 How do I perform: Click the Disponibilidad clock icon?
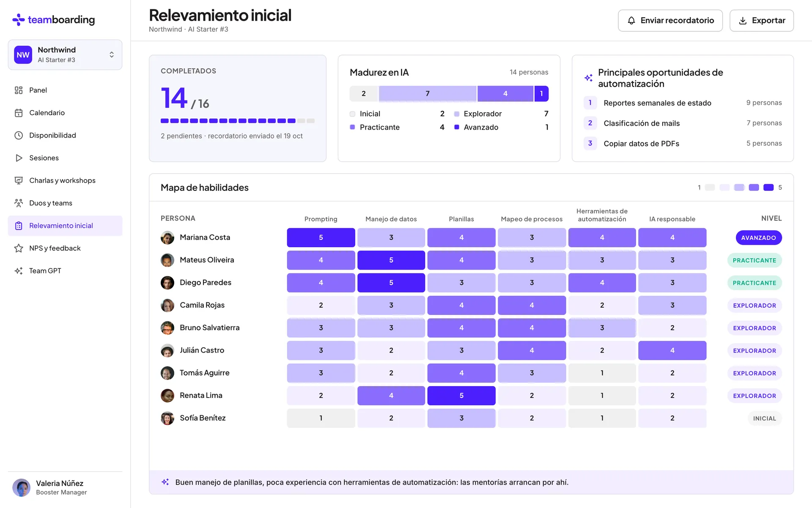19,135
